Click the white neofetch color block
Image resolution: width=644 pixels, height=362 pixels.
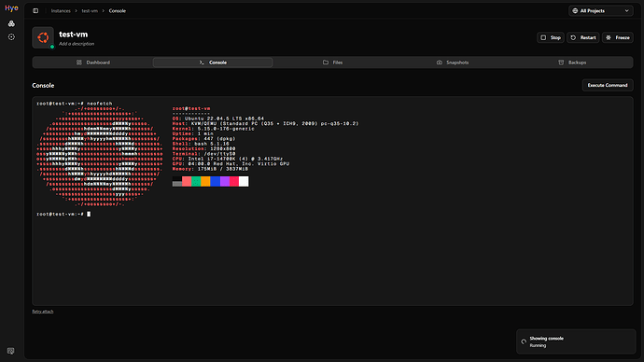(244, 181)
